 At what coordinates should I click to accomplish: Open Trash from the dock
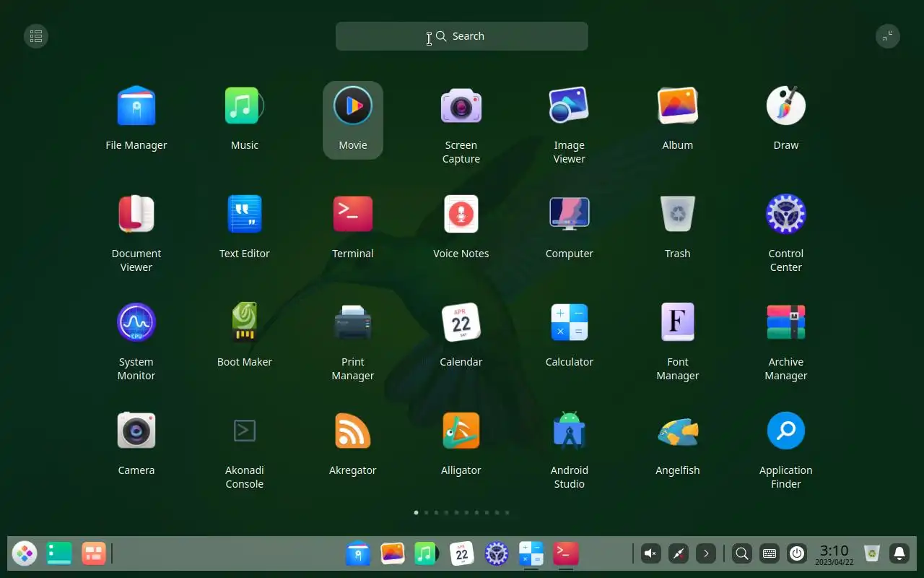tap(872, 554)
